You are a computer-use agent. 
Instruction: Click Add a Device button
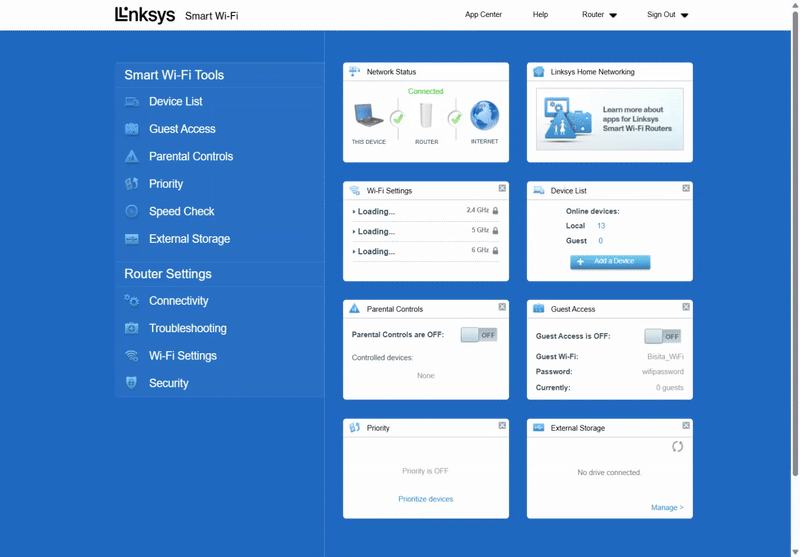point(610,262)
